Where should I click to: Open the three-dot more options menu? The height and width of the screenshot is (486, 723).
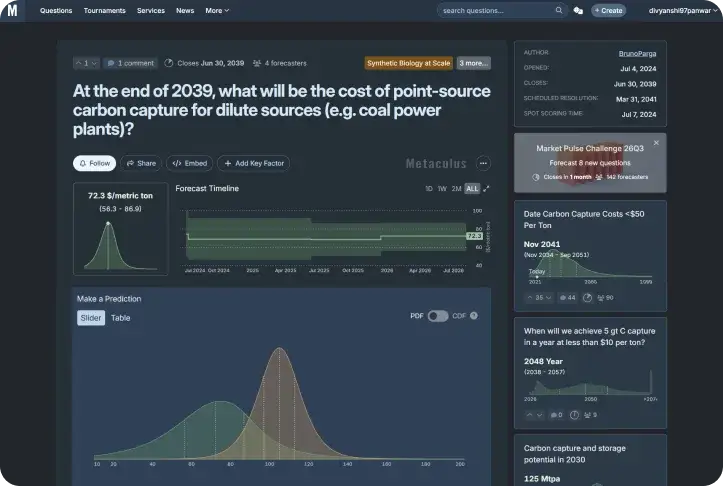pos(483,163)
